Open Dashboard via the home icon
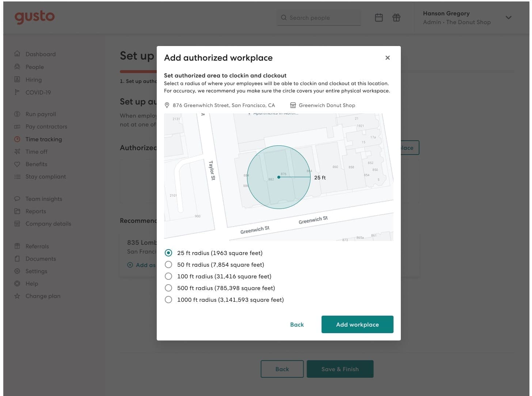 (x=17, y=54)
